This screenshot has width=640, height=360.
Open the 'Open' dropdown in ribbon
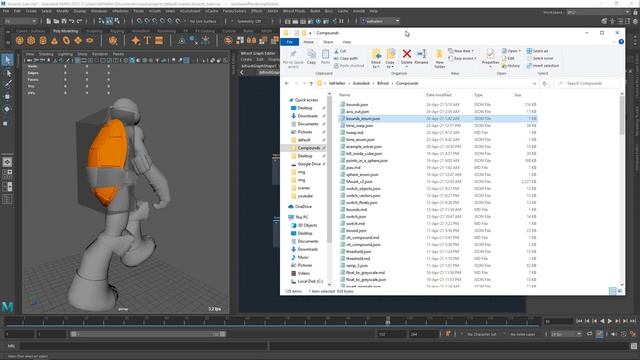tap(511, 51)
